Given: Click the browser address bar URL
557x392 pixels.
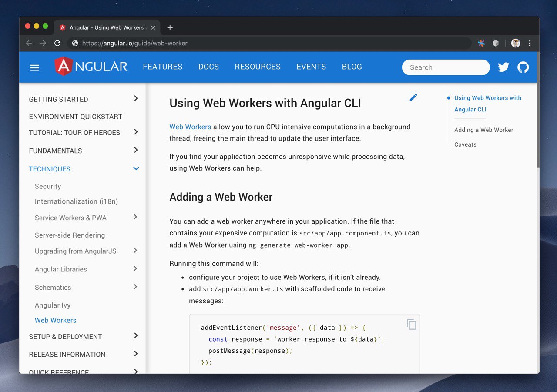Looking at the screenshot, I should click(x=135, y=43).
